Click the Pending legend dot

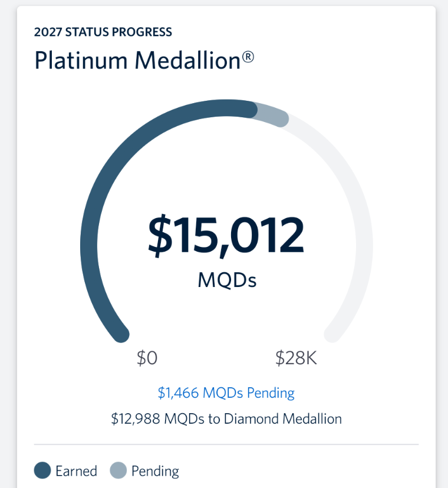118,470
